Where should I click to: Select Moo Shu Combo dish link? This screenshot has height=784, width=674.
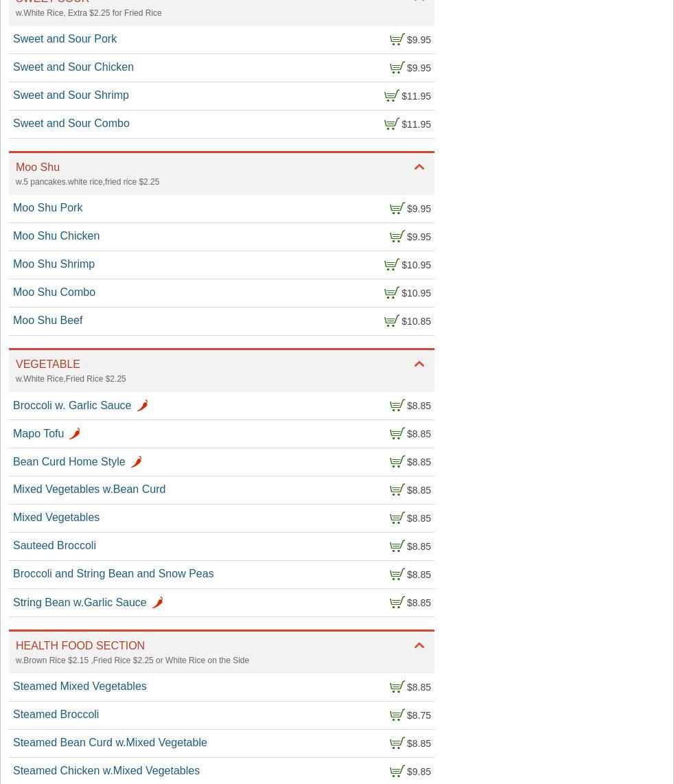(54, 292)
